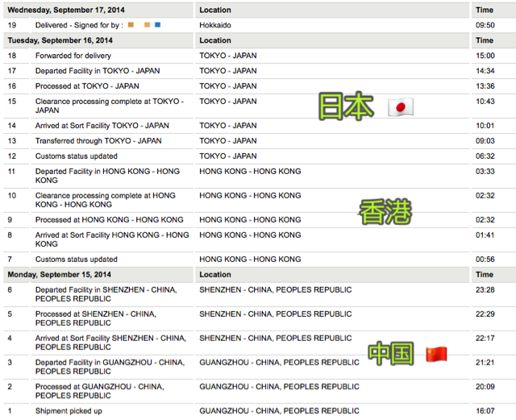The height and width of the screenshot is (420, 516).
Task: Select 'Departed Facility in HONG KONG' entry
Action: 107,176
